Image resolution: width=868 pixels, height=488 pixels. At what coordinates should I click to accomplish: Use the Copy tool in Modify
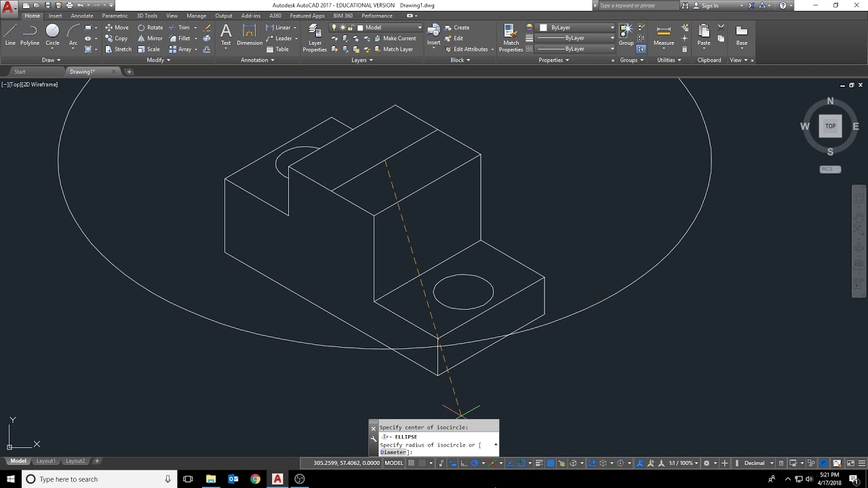point(117,39)
